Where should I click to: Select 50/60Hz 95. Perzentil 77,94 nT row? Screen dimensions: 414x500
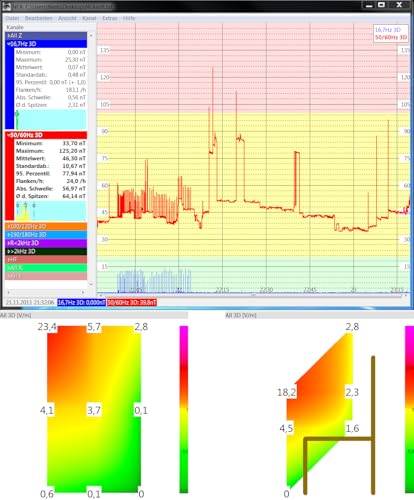coord(51,174)
